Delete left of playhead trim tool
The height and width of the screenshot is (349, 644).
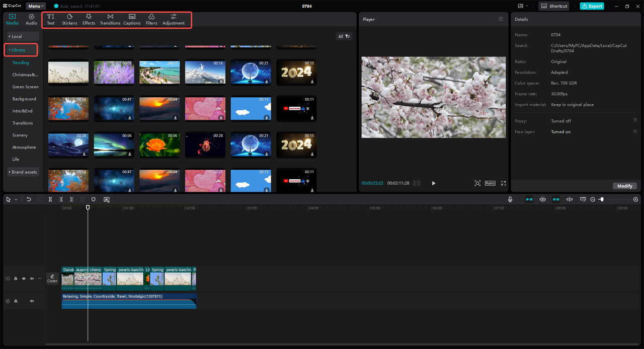click(x=61, y=199)
